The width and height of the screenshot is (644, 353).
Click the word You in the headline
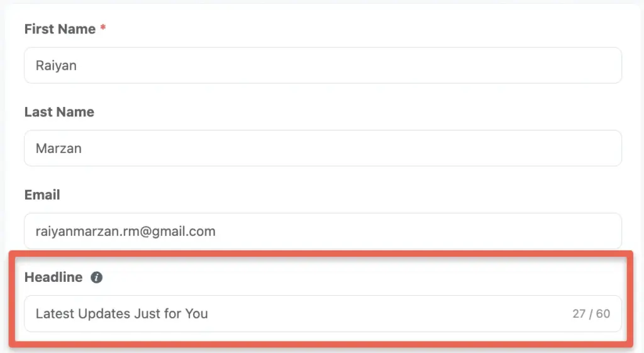196,314
